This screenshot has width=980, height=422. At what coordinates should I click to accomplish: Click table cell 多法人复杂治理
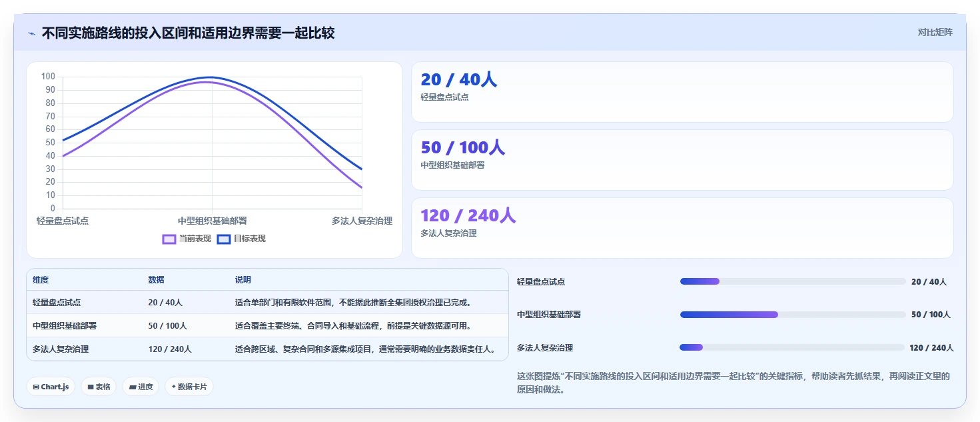point(61,349)
